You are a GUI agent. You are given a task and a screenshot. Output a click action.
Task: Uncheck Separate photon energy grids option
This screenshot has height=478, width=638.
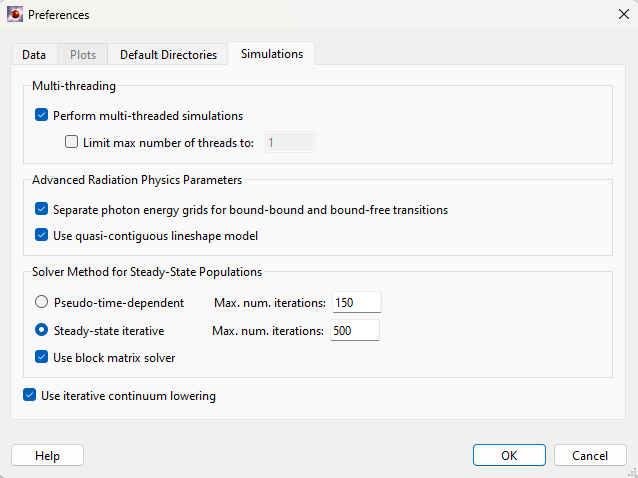[41, 210]
